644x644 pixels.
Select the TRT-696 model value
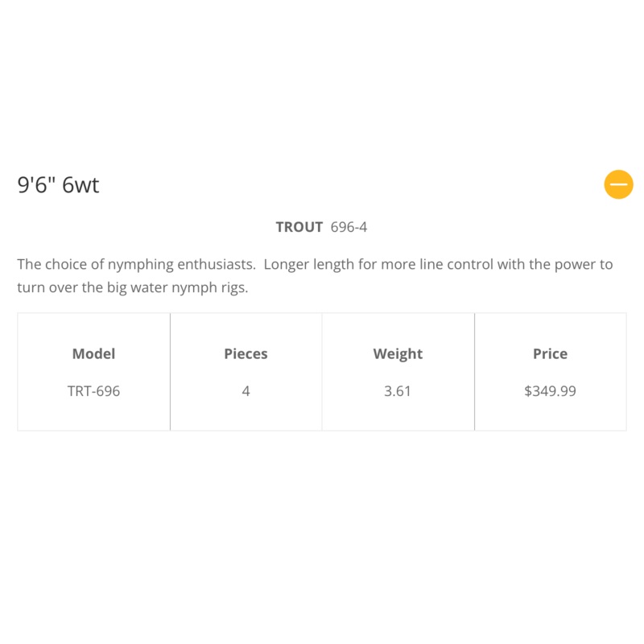(x=93, y=392)
